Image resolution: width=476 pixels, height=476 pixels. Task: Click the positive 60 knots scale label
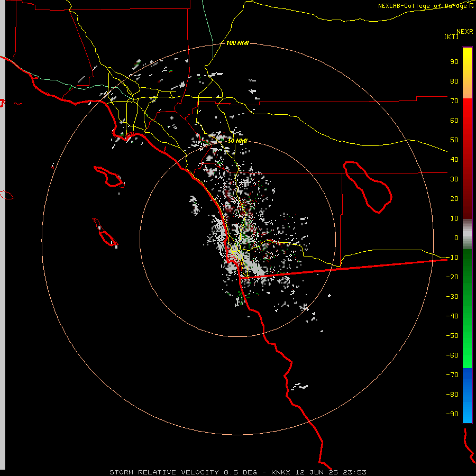click(x=454, y=120)
